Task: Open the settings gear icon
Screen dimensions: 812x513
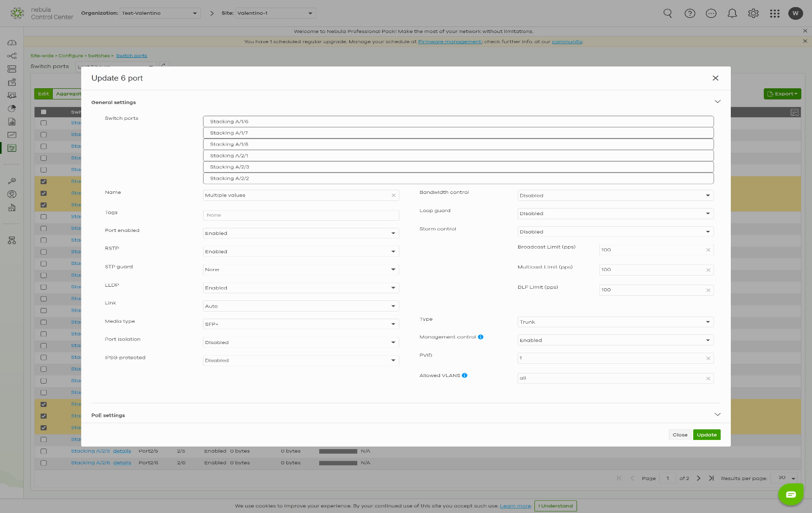Action: [753, 13]
